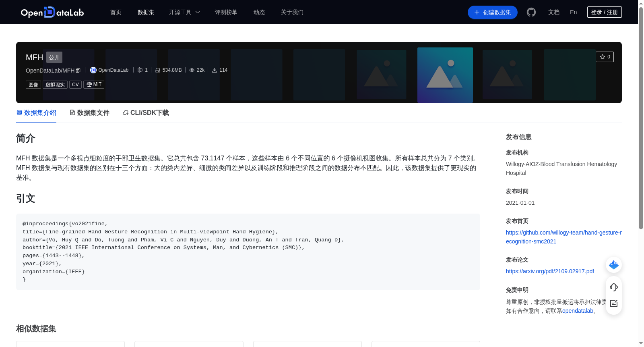Click the 公开 visibility badge
The width and height of the screenshot is (644, 347).
pyautogui.click(x=54, y=57)
